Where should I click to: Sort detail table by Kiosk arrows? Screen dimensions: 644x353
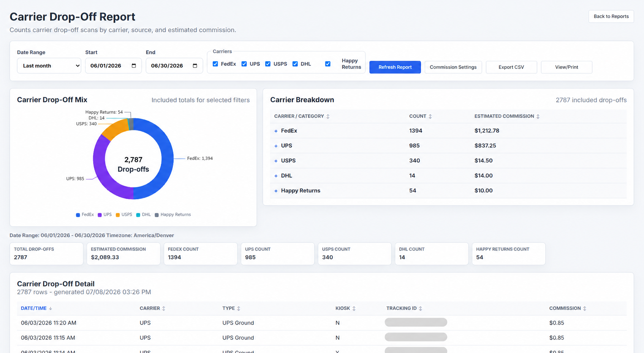tap(354, 308)
